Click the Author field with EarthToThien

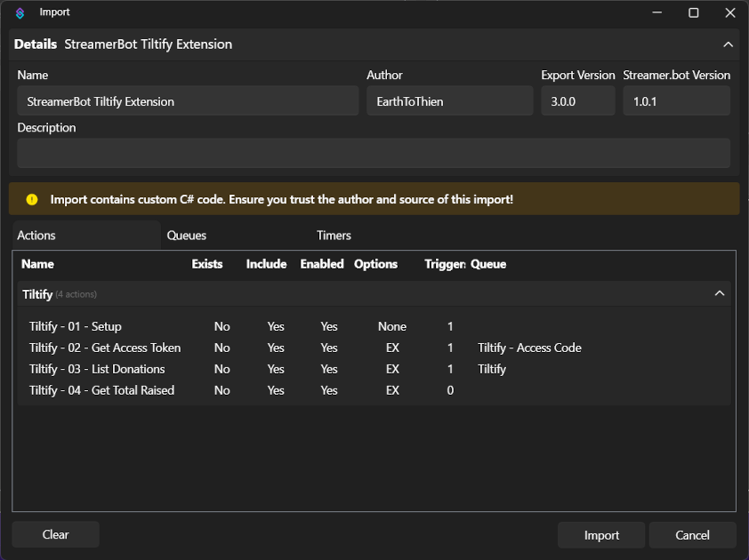click(450, 100)
